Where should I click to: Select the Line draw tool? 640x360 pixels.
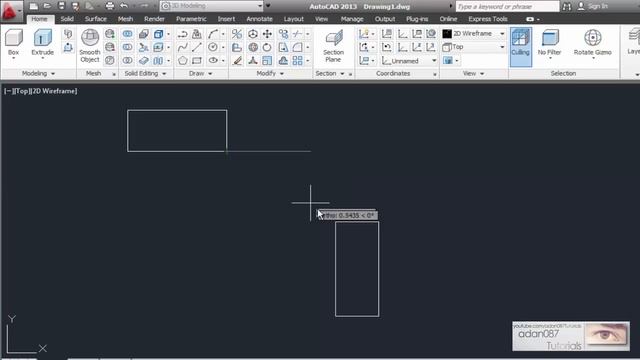coord(197,47)
